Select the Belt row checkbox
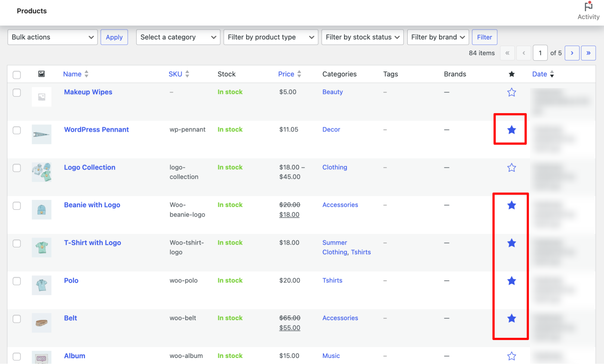The image size is (604, 364). pos(17,319)
